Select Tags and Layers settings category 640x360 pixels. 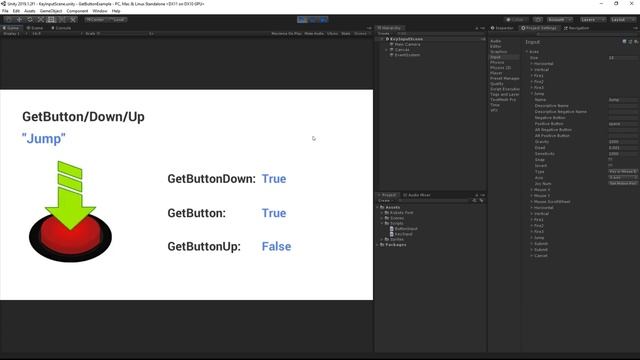505,94
